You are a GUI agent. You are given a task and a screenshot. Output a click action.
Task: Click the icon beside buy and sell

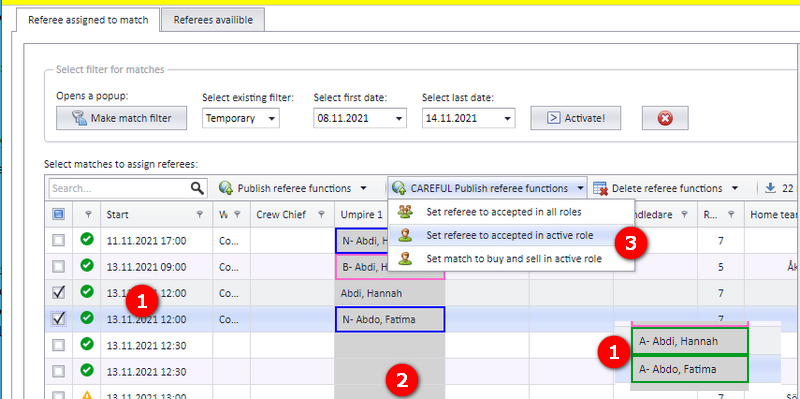(x=406, y=259)
